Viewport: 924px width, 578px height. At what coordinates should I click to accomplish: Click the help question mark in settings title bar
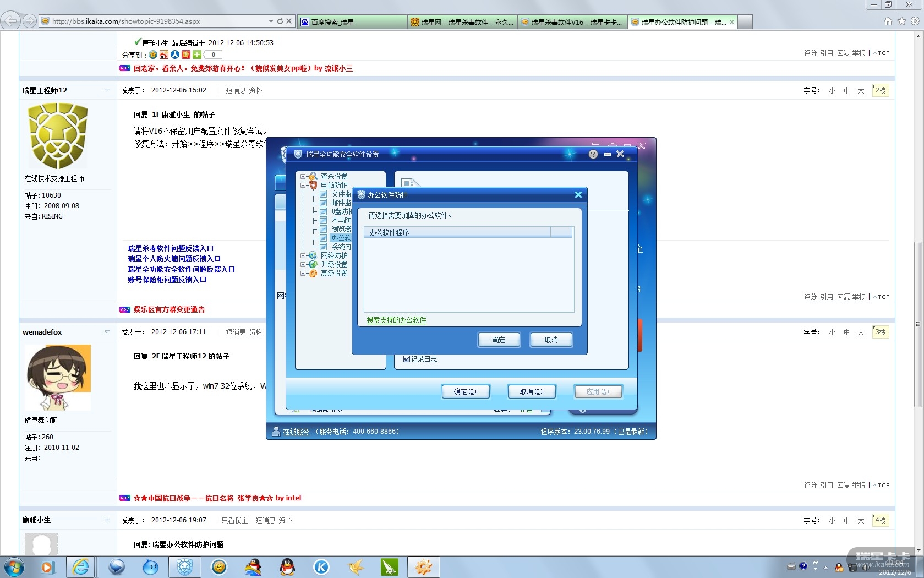click(x=593, y=154)
